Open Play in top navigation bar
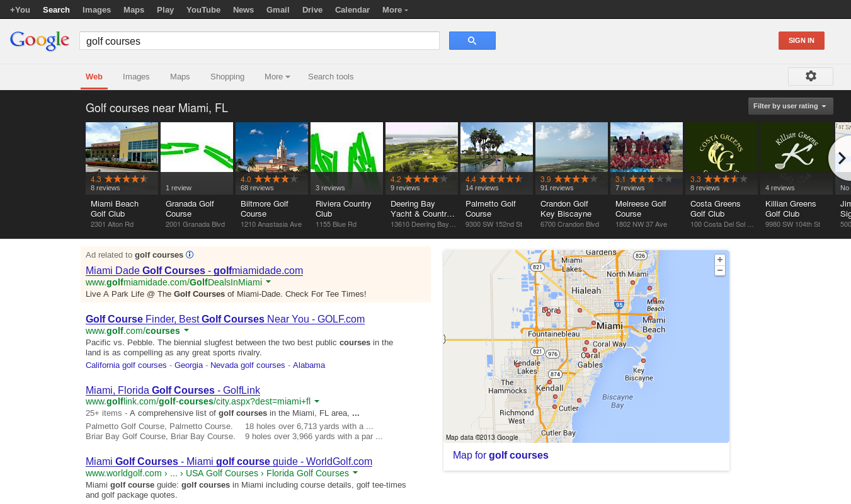Screen dimensions: 851x504 [165, 9]
